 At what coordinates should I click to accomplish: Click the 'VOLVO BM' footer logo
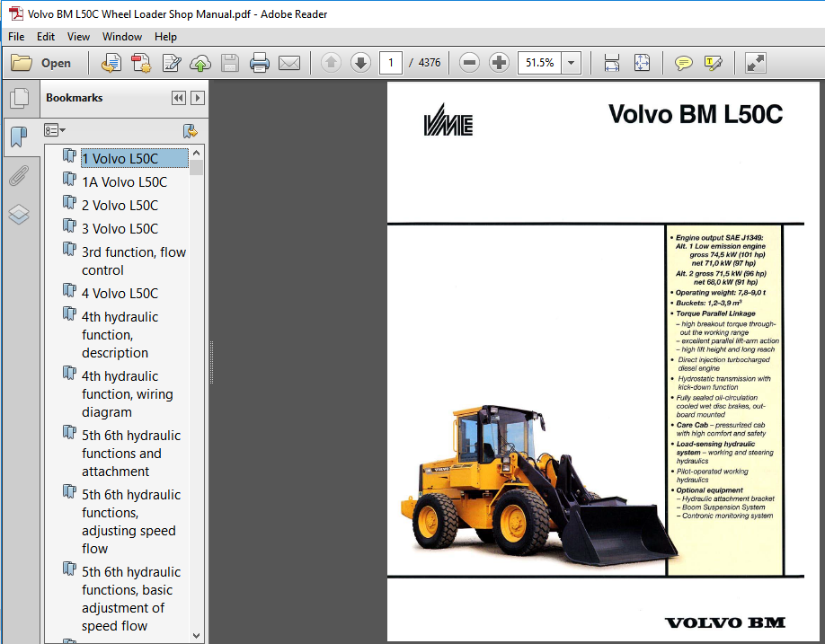click(725, 623)
